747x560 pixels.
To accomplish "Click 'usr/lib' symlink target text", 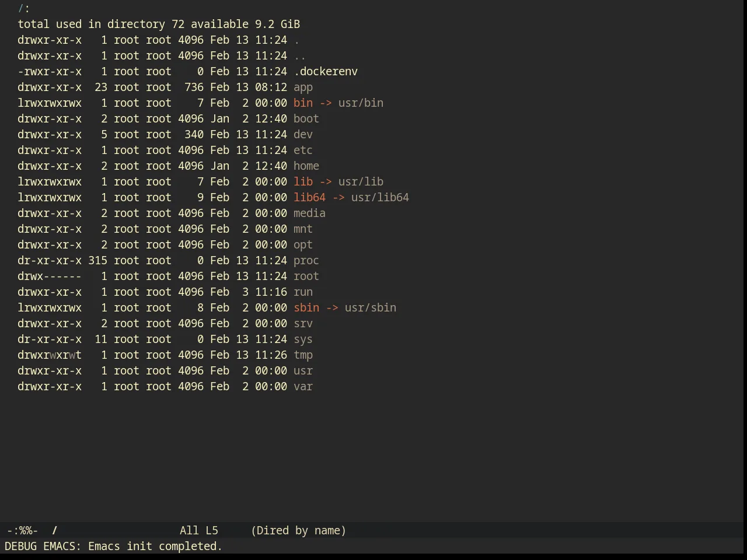I will coord(361,182).
